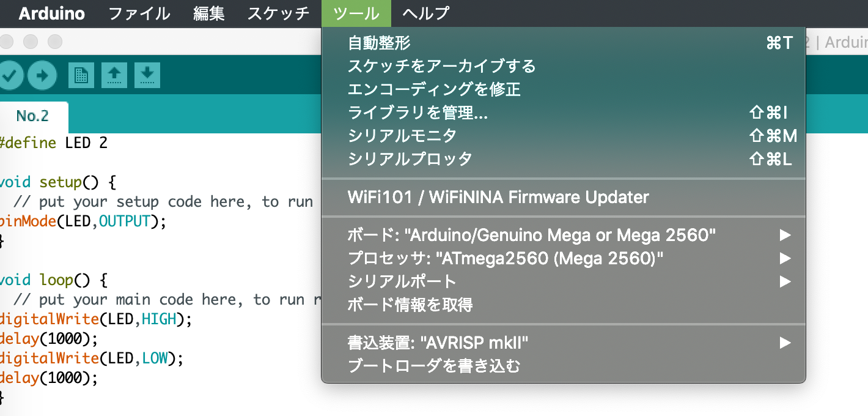Expand the ボード submenu arrow
868x416 pixels.
(x=785, y=235)
